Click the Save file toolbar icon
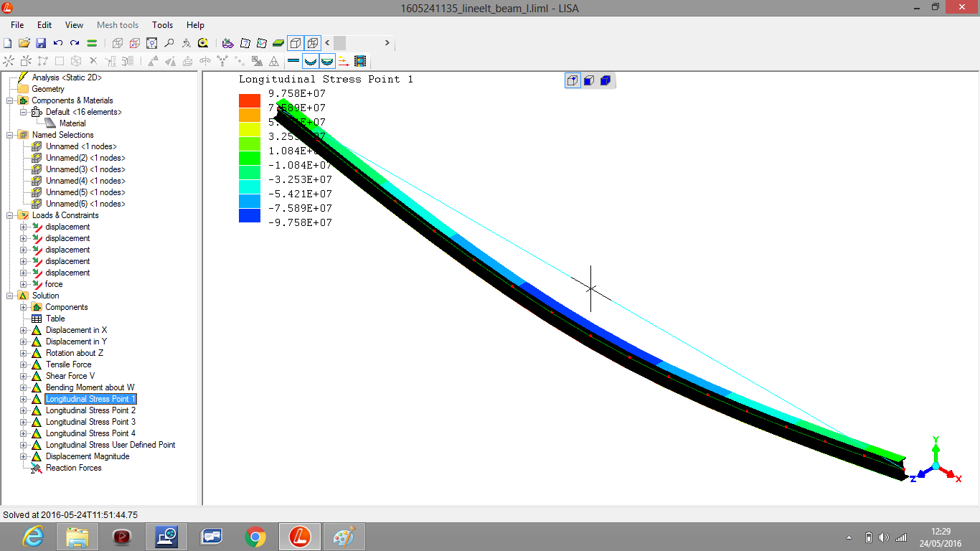The height and width of the screenshot is (551, 980). (x=41, y=43)
